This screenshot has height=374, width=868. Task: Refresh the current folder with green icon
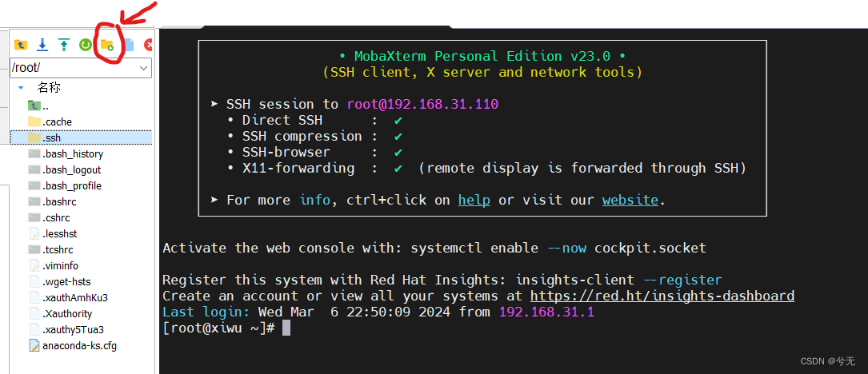click(86, 45)
